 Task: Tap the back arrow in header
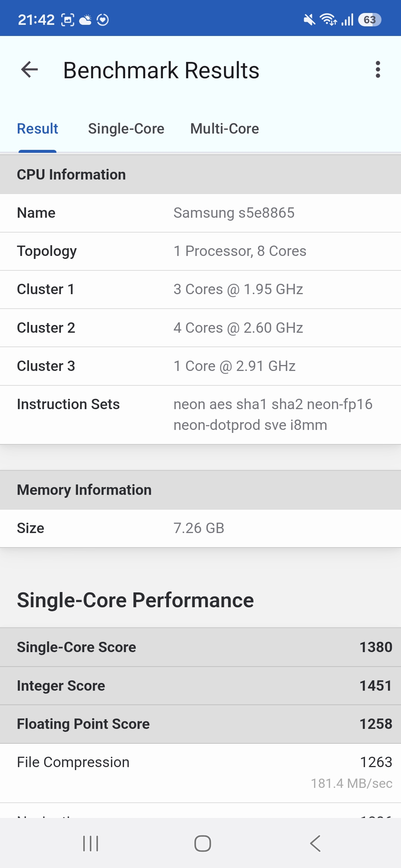(x=30, y=70)
